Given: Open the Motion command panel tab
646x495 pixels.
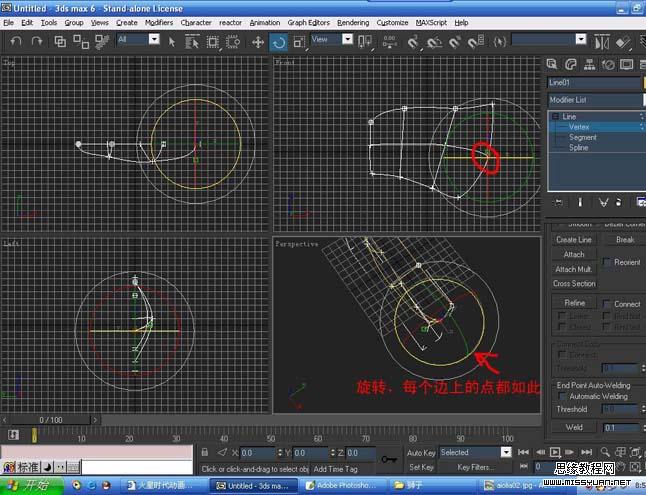Looking at the screenshot, I should (x=608, y=64).
